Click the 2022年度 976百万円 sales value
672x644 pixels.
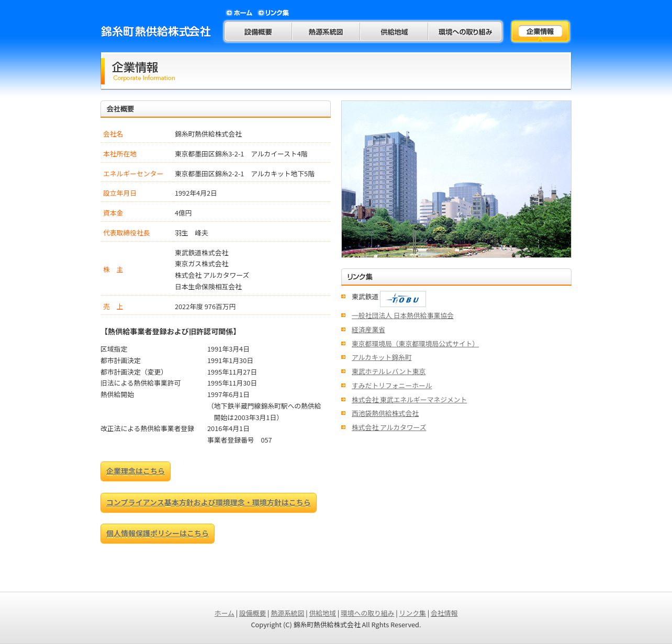(205, 307)
